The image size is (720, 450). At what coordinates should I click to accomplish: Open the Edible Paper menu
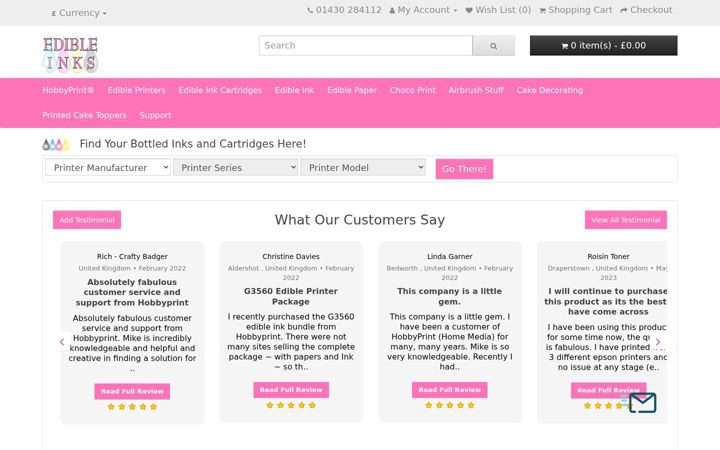click(352, 90)
